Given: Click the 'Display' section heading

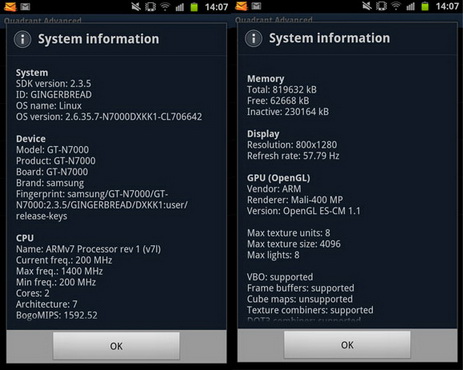Looking at the screenshot, I should 263,134.
